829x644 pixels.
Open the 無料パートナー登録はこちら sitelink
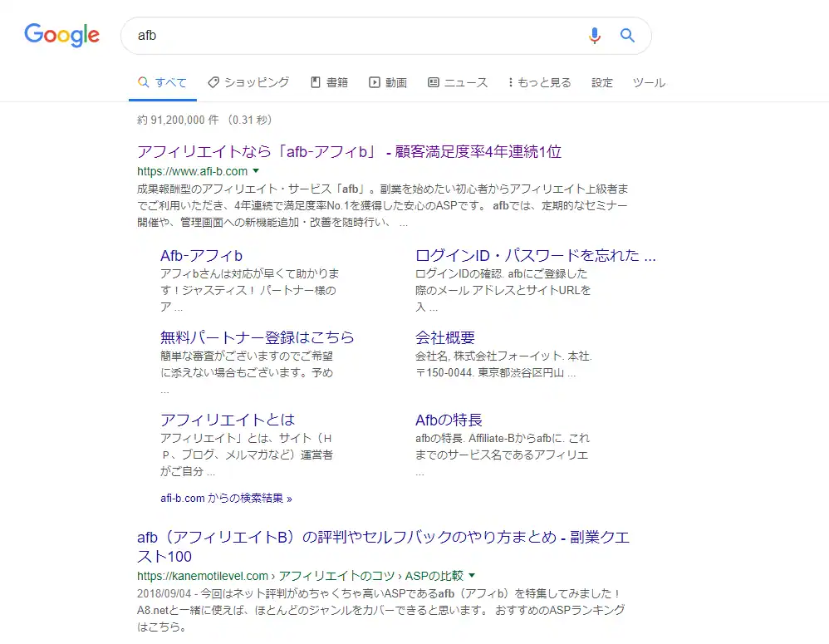tap(257, 337)
